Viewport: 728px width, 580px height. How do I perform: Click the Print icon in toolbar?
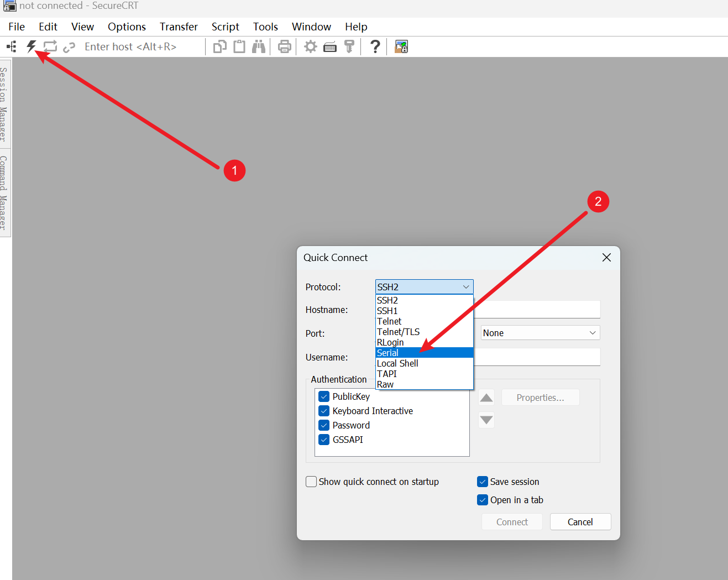284,47
